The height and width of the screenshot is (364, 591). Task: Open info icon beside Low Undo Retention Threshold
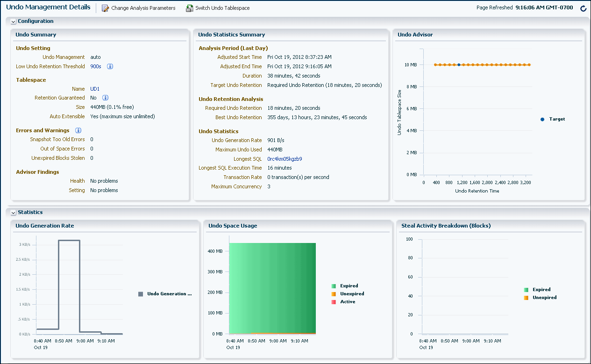point(110,66)
